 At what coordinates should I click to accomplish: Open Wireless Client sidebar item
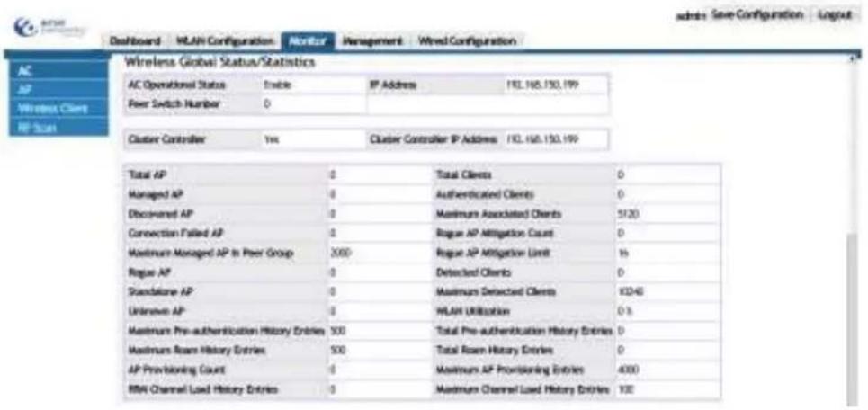pos(58,108)
